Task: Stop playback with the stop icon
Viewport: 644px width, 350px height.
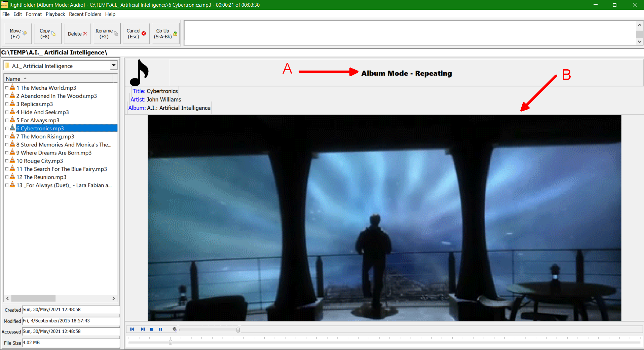Action: pos(152,329)
